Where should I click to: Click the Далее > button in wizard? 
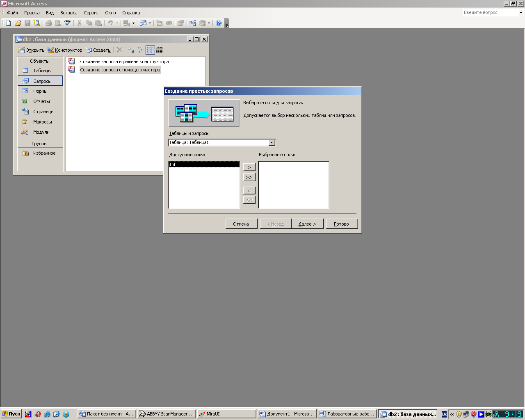[x=307, y=224]
